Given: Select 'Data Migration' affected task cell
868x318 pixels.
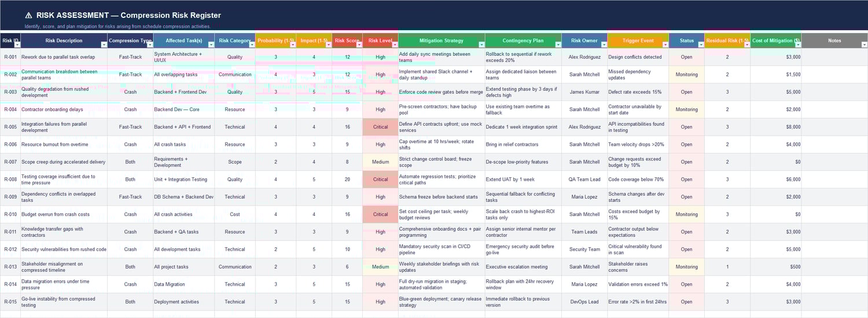Looking at the screenshot, I should pyautogui.click(x=184, y=284).
